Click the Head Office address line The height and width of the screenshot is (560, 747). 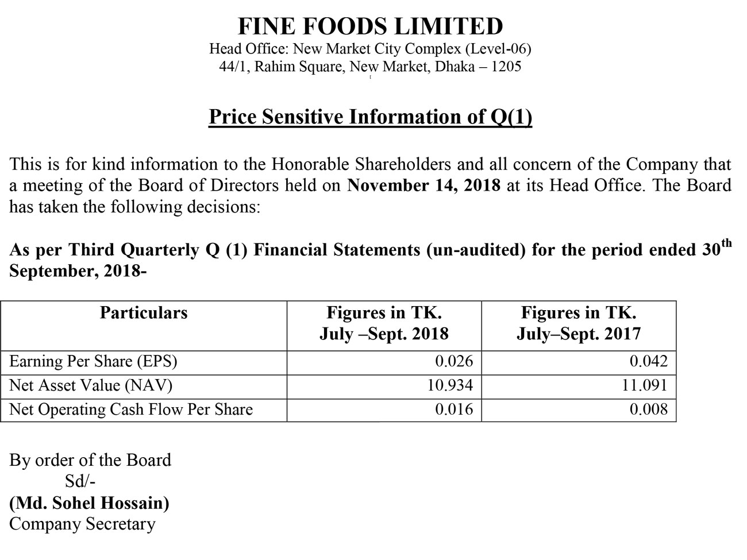pyautogui.click(x=370, y=48)
